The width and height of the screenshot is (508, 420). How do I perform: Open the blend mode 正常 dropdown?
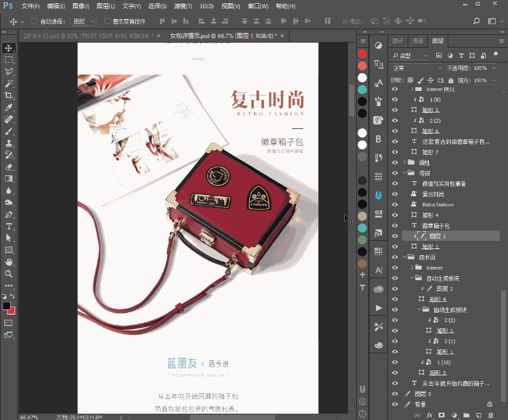tap(417, 68)
